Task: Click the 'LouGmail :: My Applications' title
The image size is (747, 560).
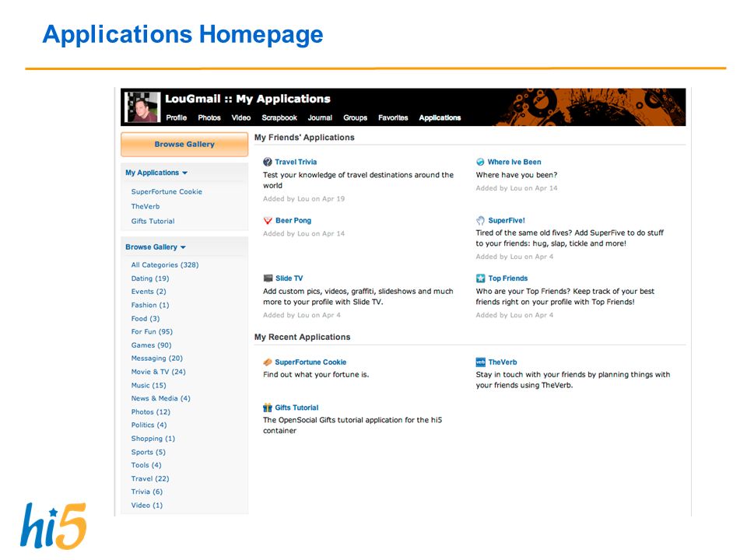Action: [x=247, y=99]
